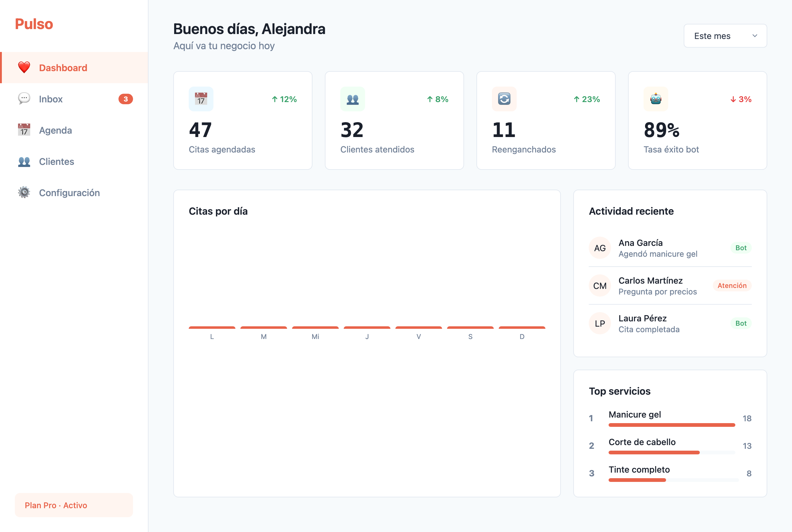Click the Pregunta por precios text
This screenshot has height=532, width=792.
657,291
